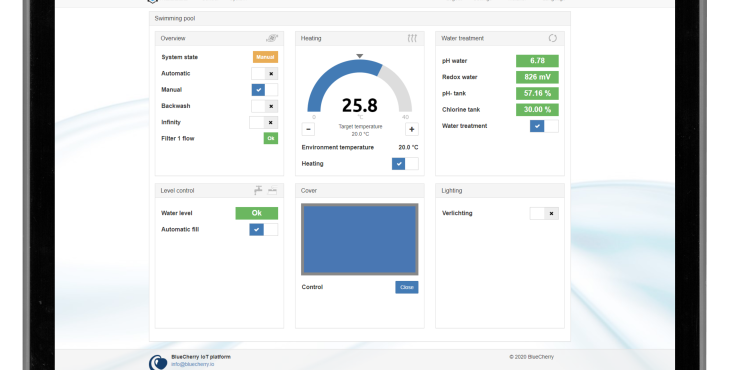Disable the Manual mode toggle
Image resolution: width=740 pixels, height=370 pixels.
click(x=264, y=90)
